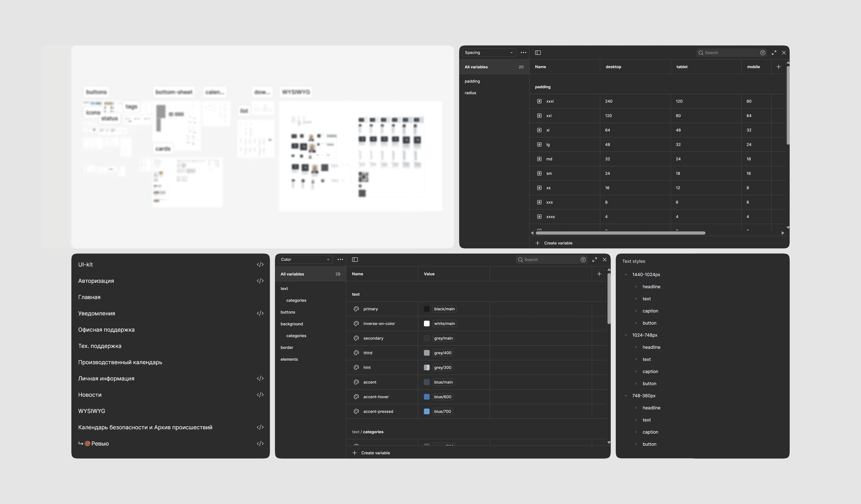Select the radius group in Spacing sidebar
This screenshot has width=861, height=504.
[x=471, y=93]
